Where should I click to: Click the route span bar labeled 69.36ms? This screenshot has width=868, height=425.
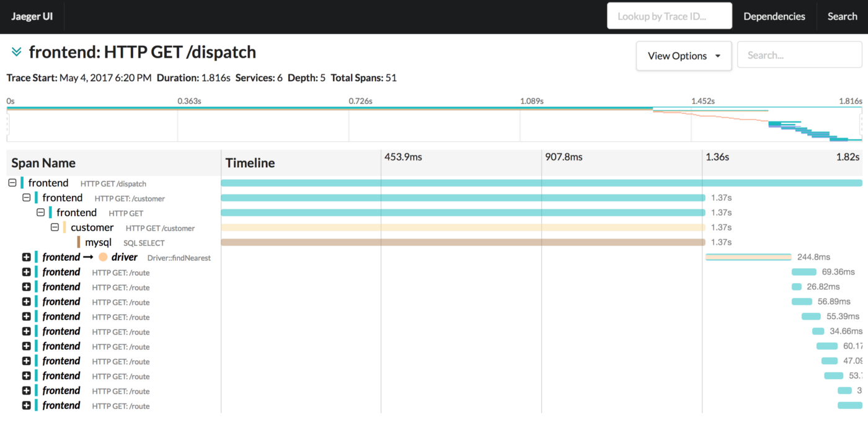point(804,272)
